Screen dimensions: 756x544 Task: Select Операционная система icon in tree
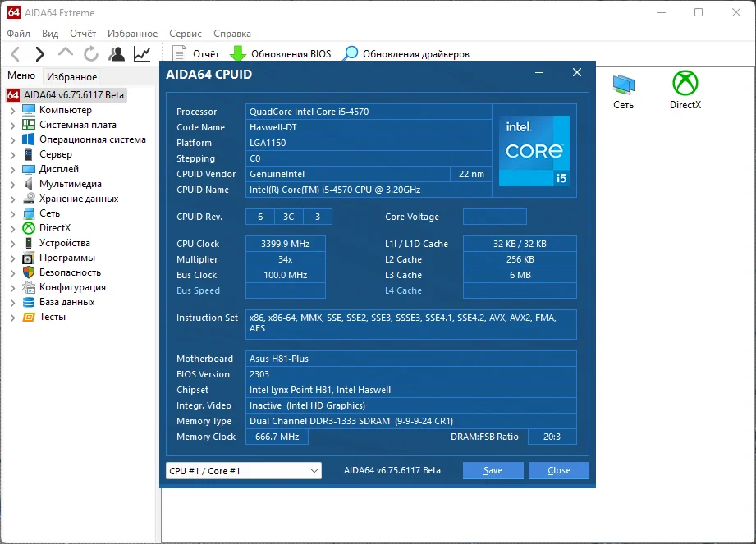[29, 139]
